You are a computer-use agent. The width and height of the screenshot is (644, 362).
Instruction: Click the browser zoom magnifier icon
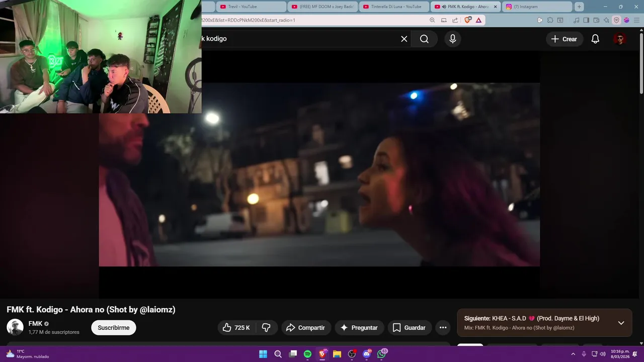click(x=432, y=20)
